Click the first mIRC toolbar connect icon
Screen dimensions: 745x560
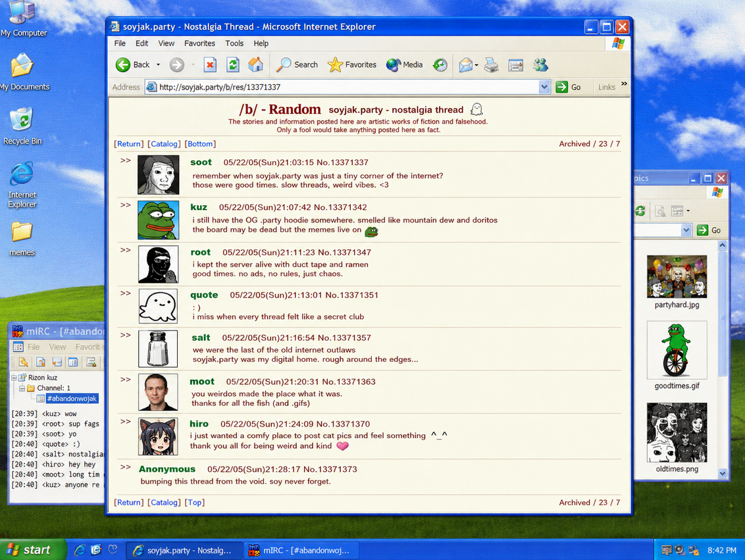point(23,363)
